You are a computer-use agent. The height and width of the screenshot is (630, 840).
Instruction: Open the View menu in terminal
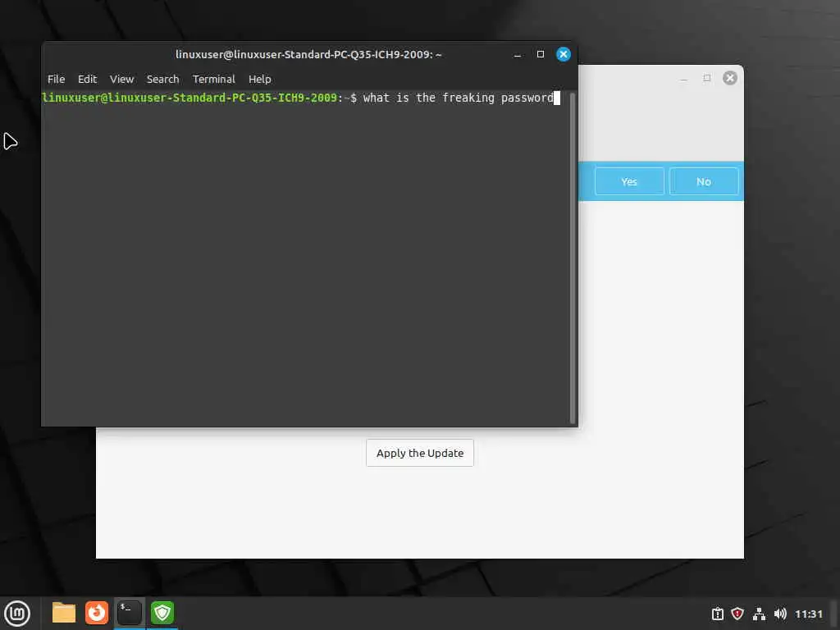pyautogui.click(x=121, y=80)
